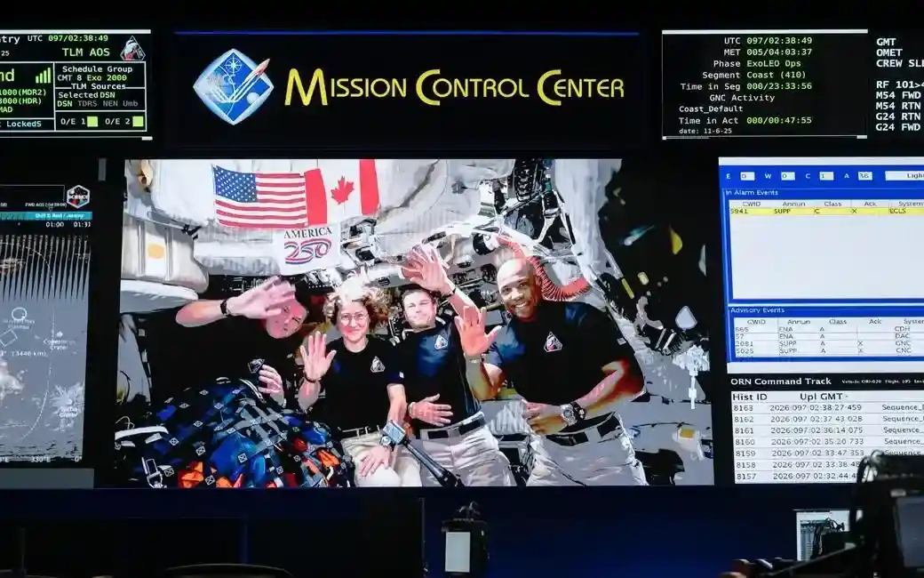Click the America 250 banner logo
Image resolution: width=924 pixels, height=578 pixels.
point(307,246)
